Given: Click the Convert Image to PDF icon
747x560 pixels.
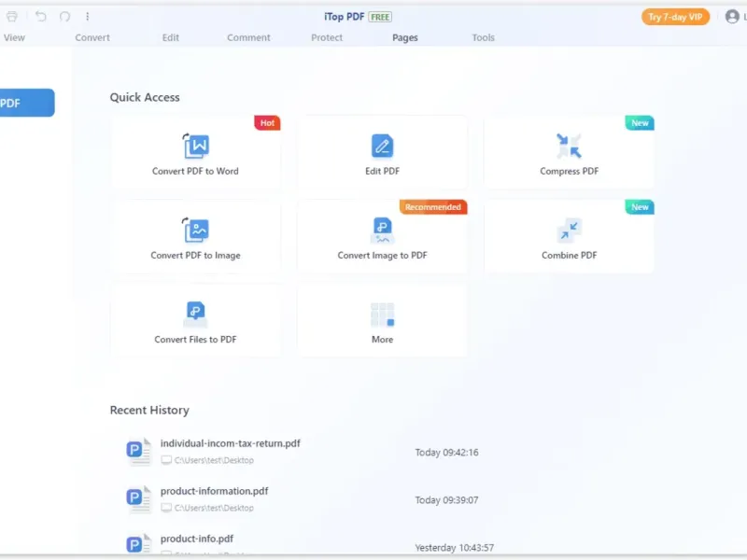Looking at the screenshot, I should point(382,230).
